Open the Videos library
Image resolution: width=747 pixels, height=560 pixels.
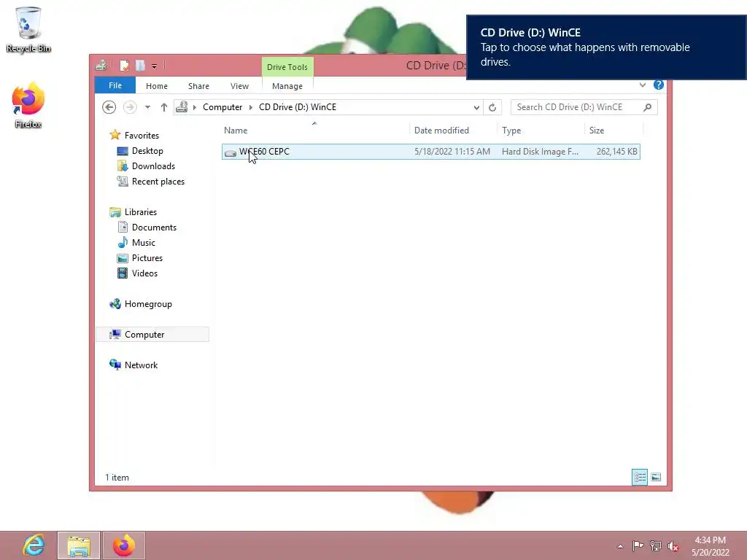(144, 273)
